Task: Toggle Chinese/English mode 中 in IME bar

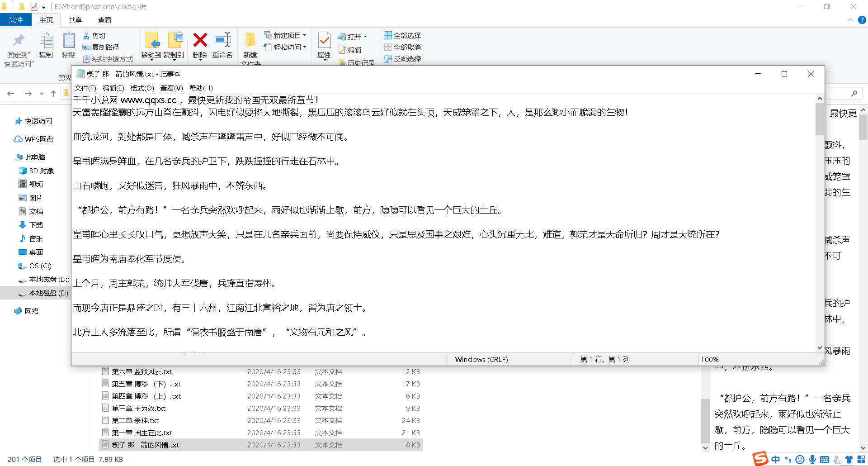Action: (776, 460)
